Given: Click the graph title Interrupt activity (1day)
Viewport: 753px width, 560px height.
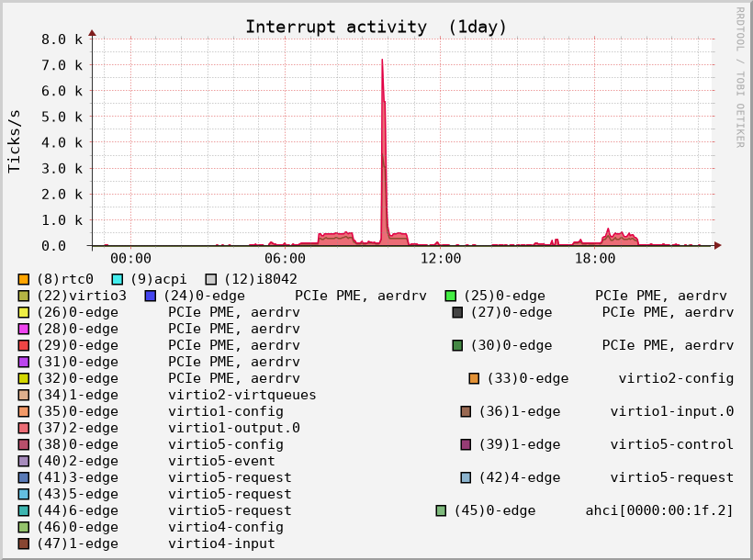Looking at the screenshot, I should (x=376, y=27).
